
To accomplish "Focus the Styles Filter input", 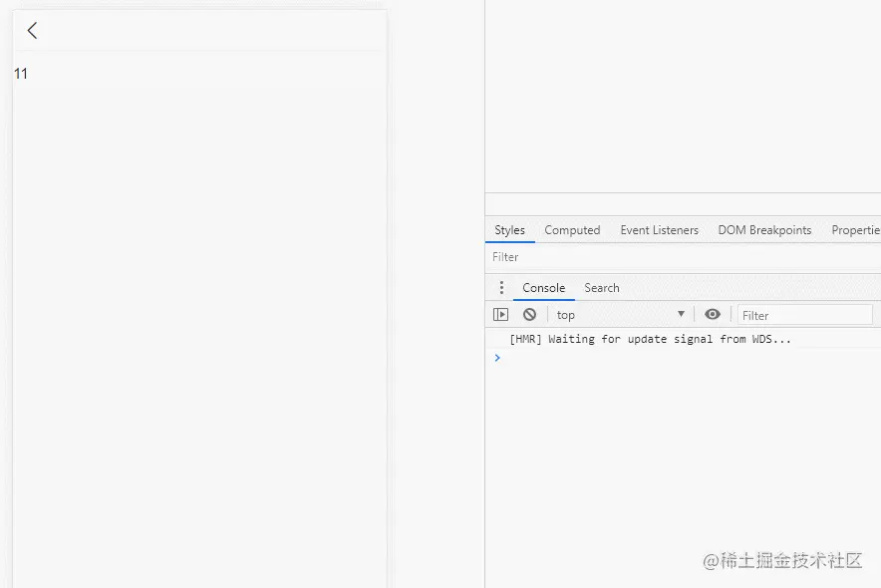I will point(683,257).
